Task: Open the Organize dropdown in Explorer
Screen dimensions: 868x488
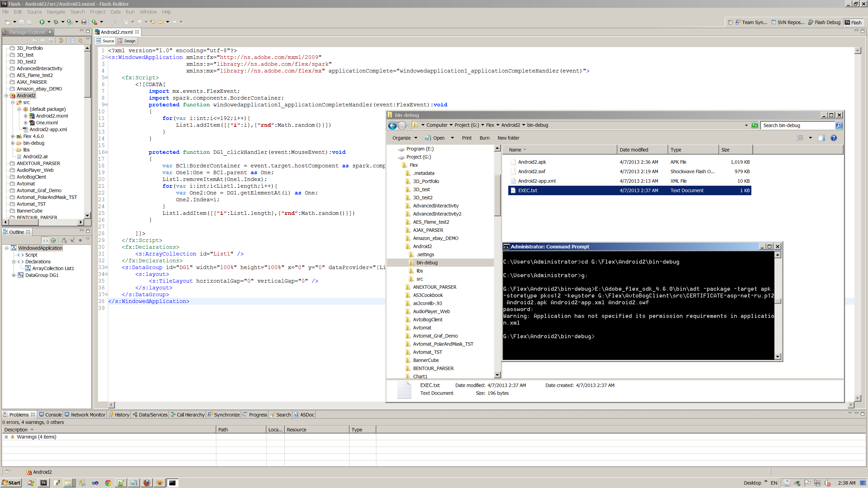Action: coord(405,138)
